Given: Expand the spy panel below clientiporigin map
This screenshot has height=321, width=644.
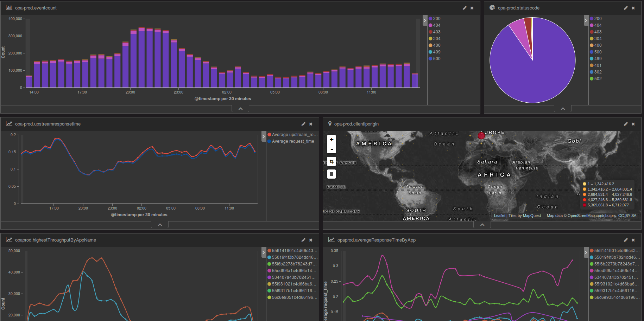Looking at the screenshot, I should pyautogui.click(x=482, y=225).
